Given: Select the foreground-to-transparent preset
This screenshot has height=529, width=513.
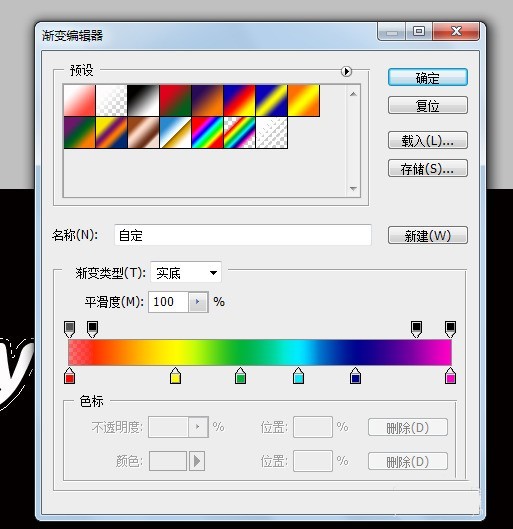Looking at the screenshot, I should click(x=111, y=101).
